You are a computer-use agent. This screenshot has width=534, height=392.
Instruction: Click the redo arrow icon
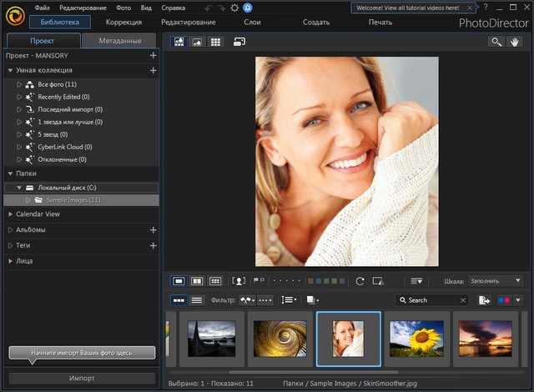tap(221, 8)
